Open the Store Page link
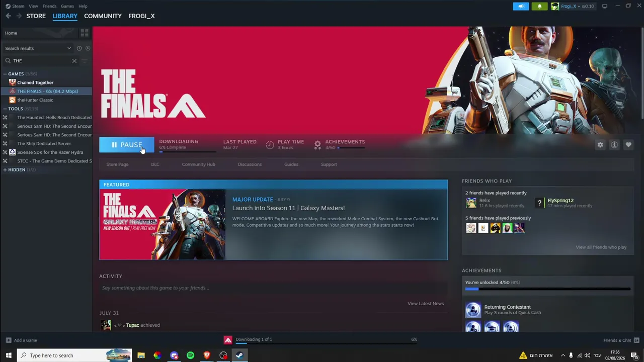Image resolution: width=644 pixels, height=362 pixels. tap(117, 164)
